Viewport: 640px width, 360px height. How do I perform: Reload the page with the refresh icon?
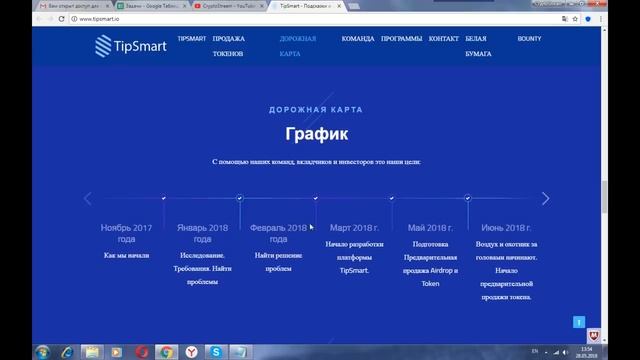[62, 19]
